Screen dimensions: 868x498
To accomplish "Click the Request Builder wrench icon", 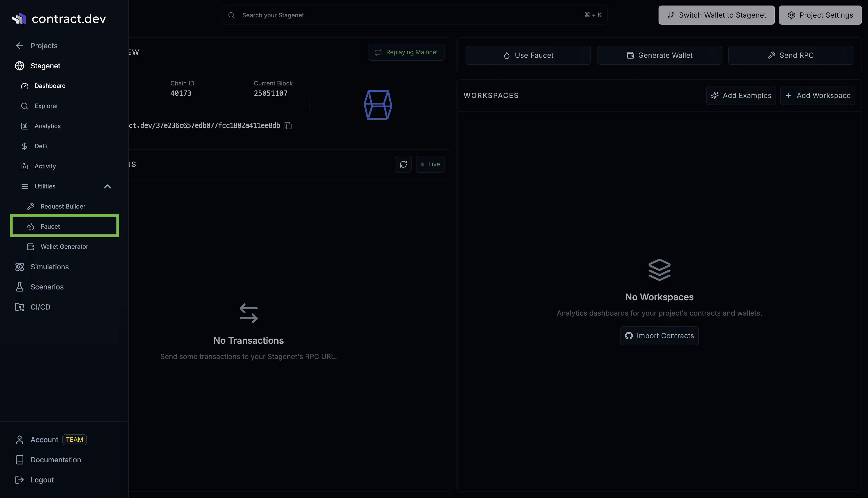I will click(x=31, y=206).
